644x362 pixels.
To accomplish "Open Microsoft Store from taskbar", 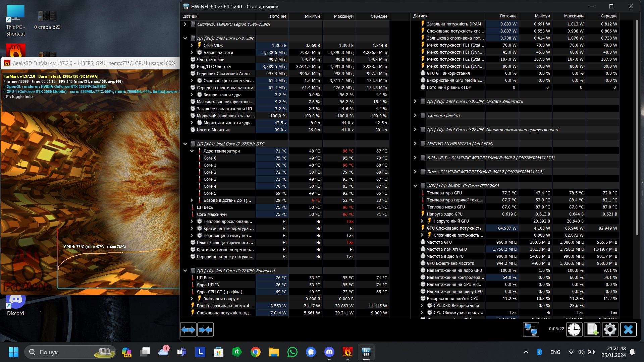I will [x=219, y=352].
